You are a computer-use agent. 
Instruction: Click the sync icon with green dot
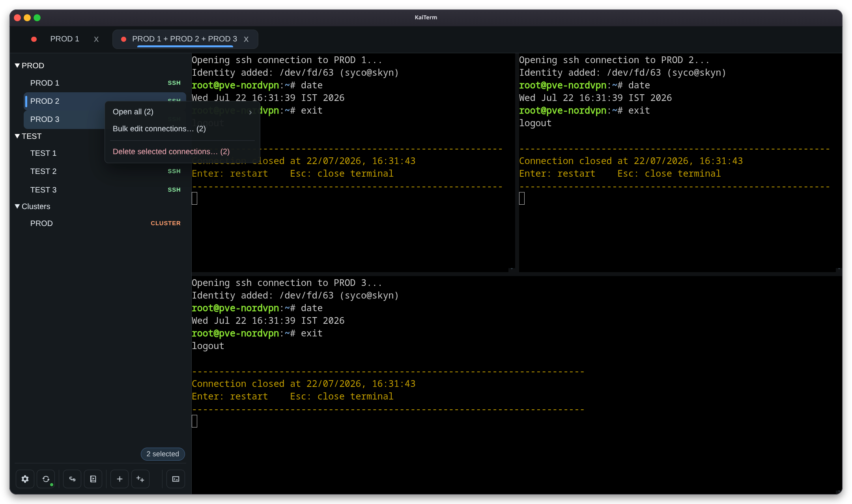(x=46, y=479)
